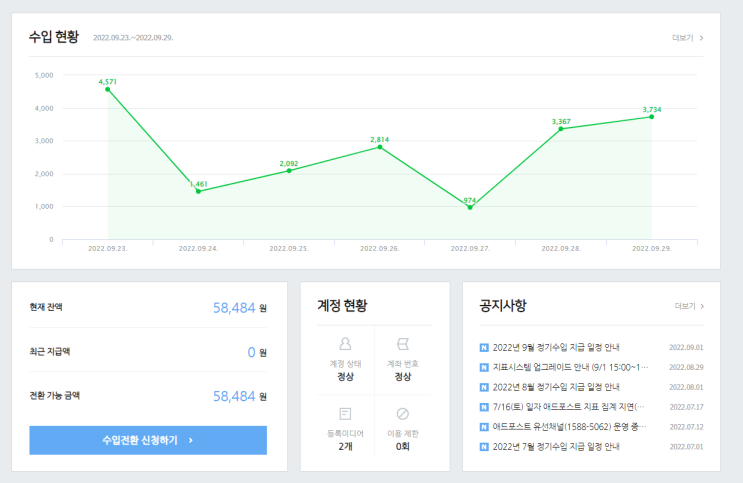The image size is (743, 483).
Task: Click the 계정 현황 heading
Action: pyautogui.click(x=342, y=305)
